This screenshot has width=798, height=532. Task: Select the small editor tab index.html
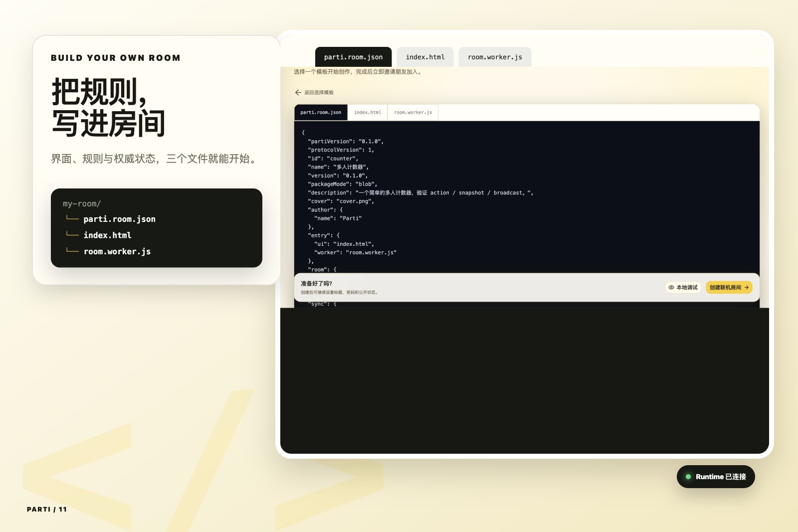pos(368,113)
